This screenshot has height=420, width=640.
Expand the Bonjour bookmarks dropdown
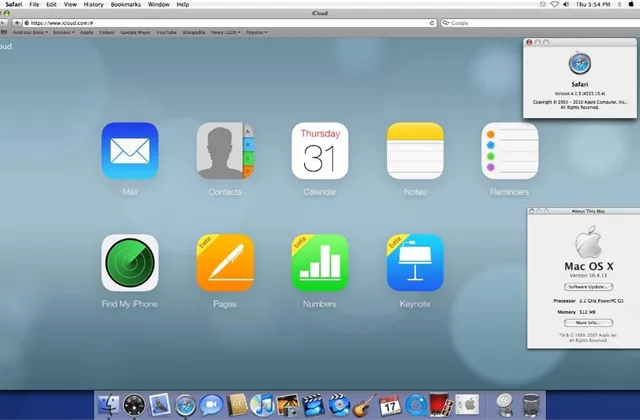point(64,32)
